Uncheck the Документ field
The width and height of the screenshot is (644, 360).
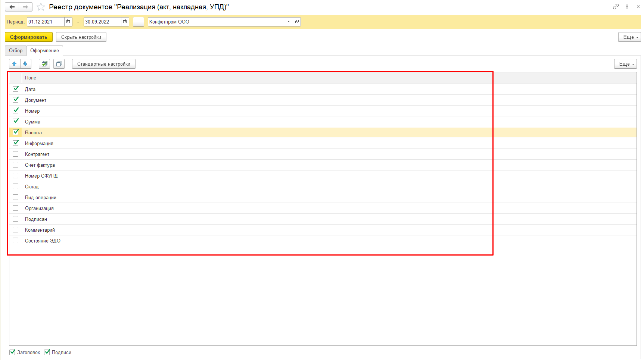pos(16,100)
